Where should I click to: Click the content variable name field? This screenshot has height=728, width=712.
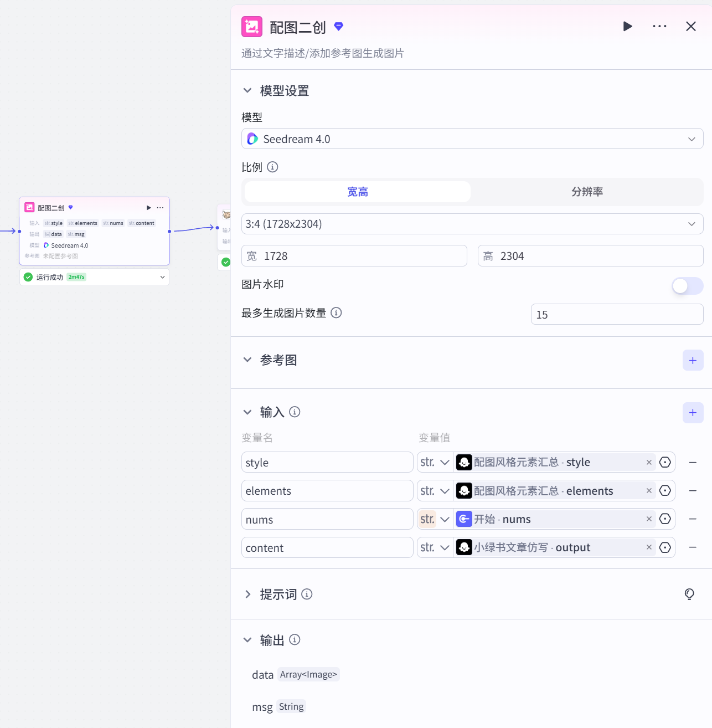point(327,547)
